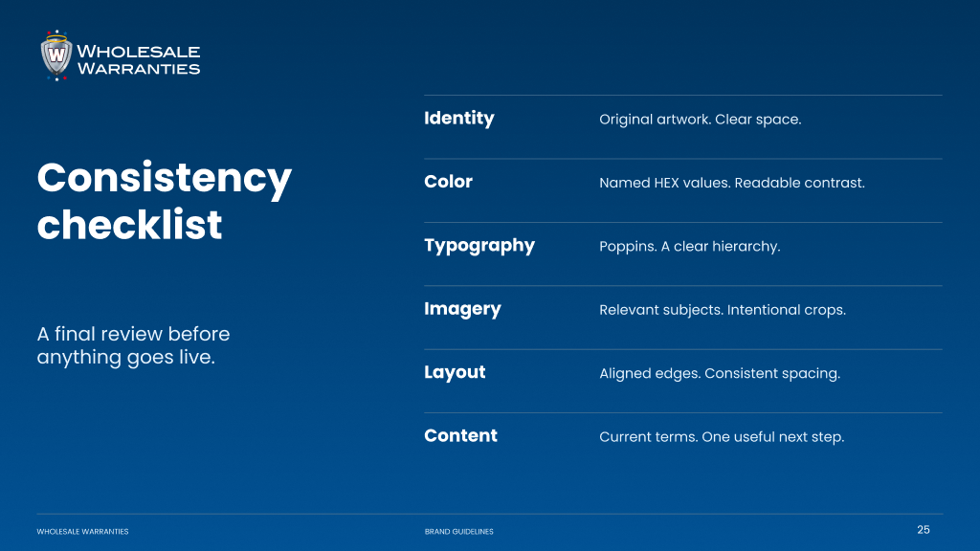980x551 pixels.
Task: Click "Relevant subjects. Intentional crops." text
Action: pyautogui.click(x=723, y=310)
